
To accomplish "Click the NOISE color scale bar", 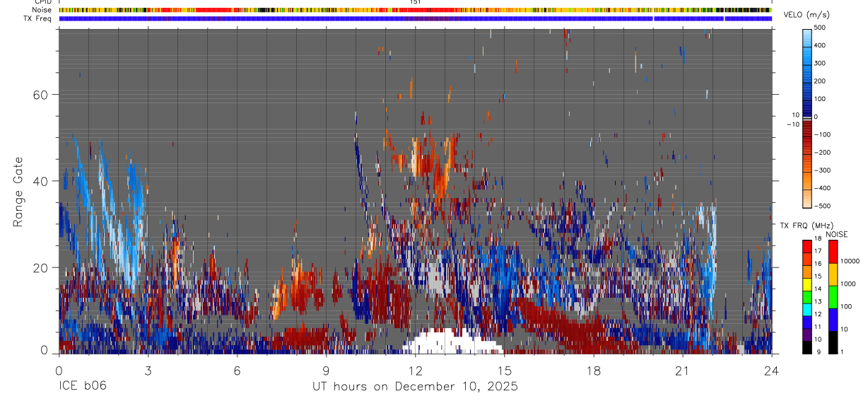I will pyautogui.click(x=833, y=297).
